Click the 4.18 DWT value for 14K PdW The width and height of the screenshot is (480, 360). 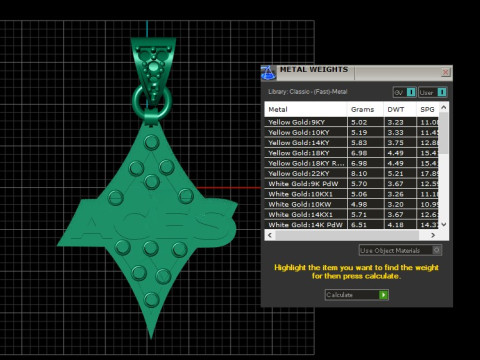point(395,225)
